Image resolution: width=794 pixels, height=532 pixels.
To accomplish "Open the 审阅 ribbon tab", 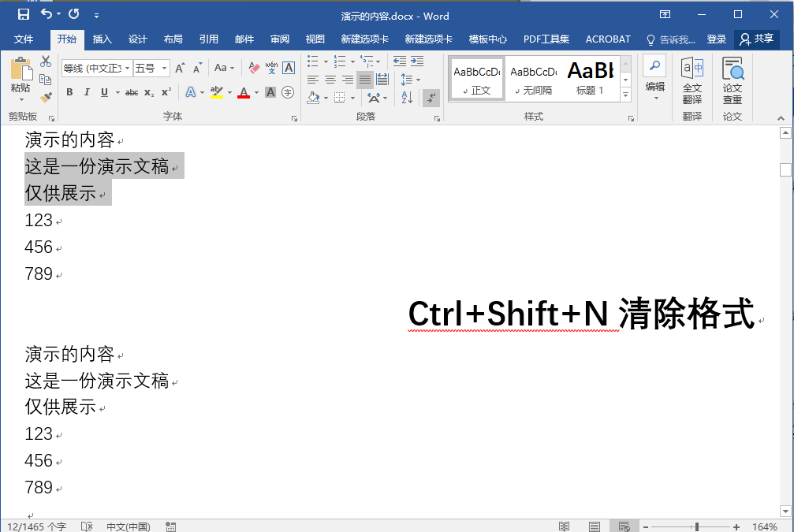I will click(279, 39).
